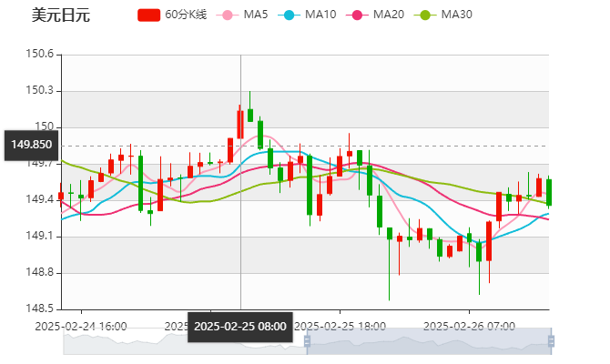Toggle the 60分K线 series via its label

[188, 15]
